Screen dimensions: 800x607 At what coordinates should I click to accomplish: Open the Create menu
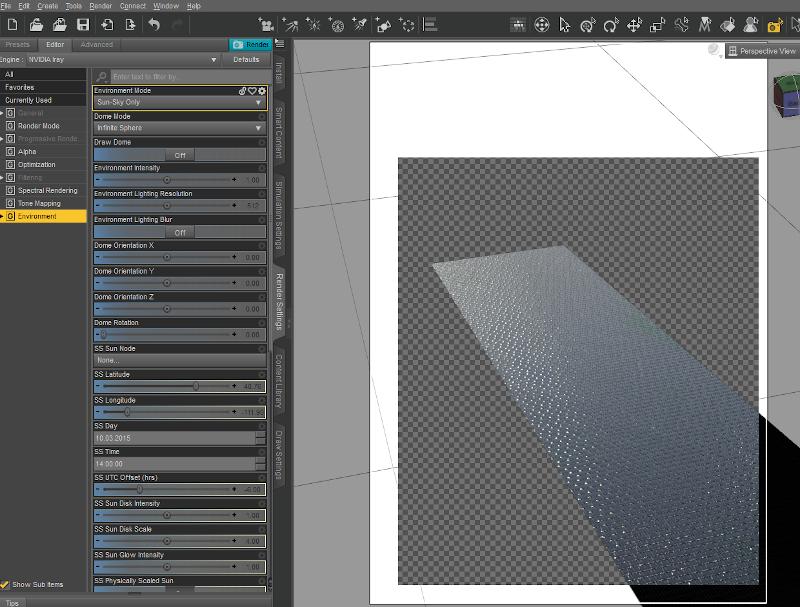[47, 6]
